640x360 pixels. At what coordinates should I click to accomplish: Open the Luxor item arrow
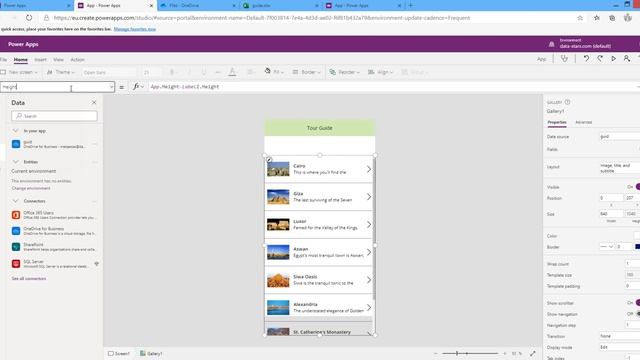tap(369, 224)
